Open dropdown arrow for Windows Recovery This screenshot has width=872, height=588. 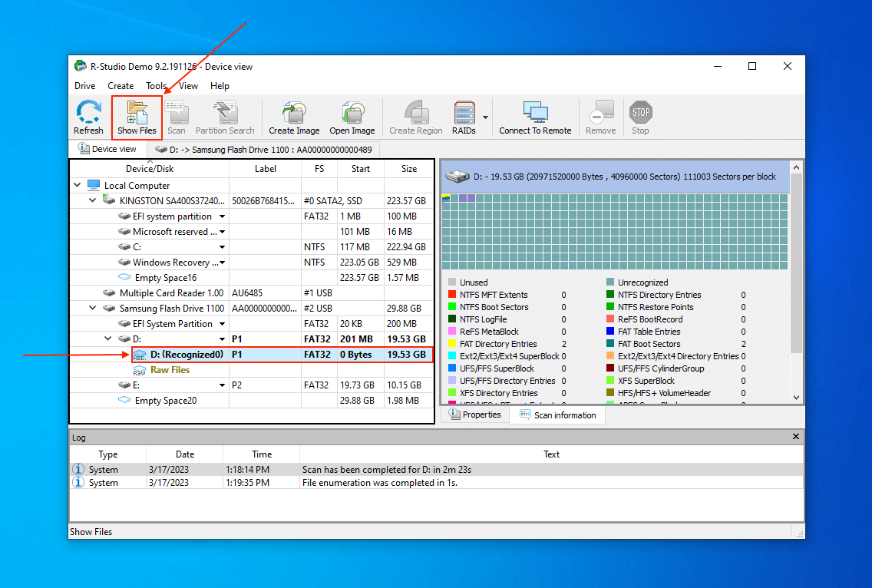tap(222, 262)
